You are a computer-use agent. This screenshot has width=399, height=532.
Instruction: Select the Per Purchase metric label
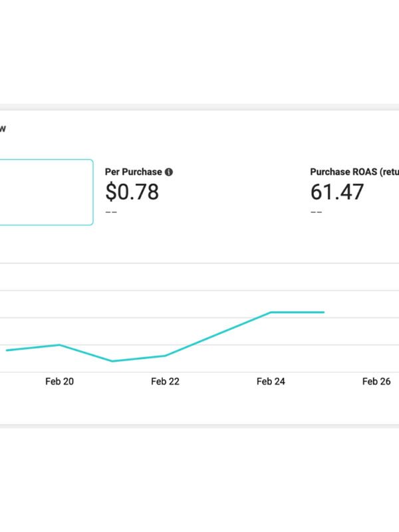click(x=133, y=172)
